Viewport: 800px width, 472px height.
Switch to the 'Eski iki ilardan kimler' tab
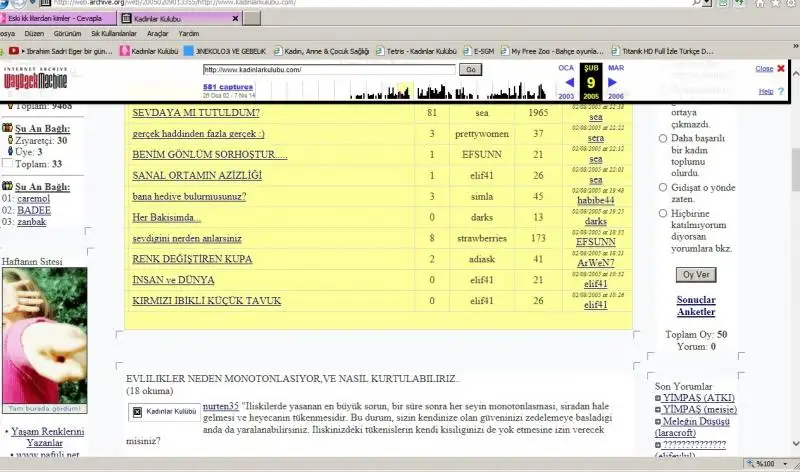pyautogui.click(x=57, y=18)
